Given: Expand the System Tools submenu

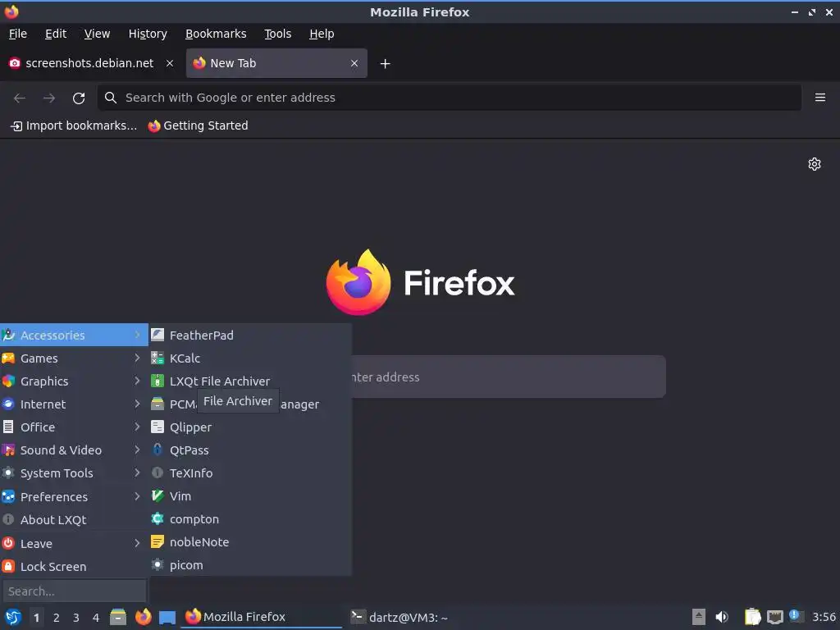Looking at the screenshot, I should tap(74, 473).
